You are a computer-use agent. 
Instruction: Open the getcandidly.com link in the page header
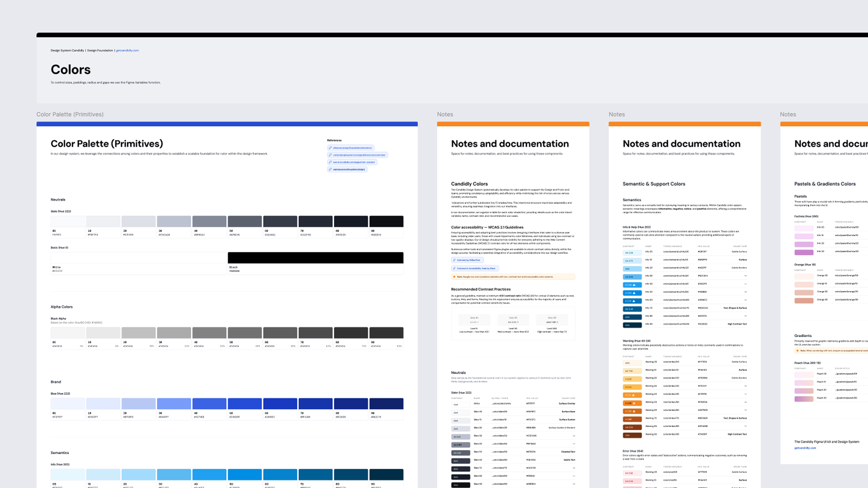(127, 50)
